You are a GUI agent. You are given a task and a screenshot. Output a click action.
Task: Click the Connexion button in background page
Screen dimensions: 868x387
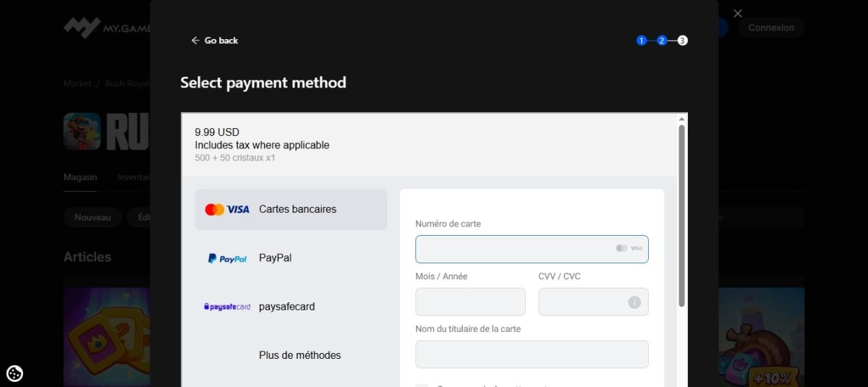point(771,27)
